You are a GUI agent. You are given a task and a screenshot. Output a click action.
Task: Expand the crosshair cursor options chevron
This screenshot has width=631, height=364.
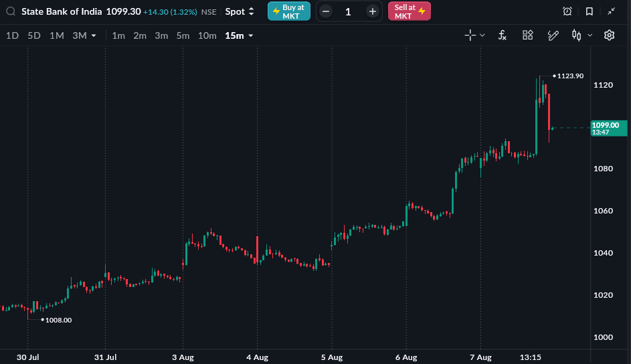pyautogui.click(x=482, y=35)
